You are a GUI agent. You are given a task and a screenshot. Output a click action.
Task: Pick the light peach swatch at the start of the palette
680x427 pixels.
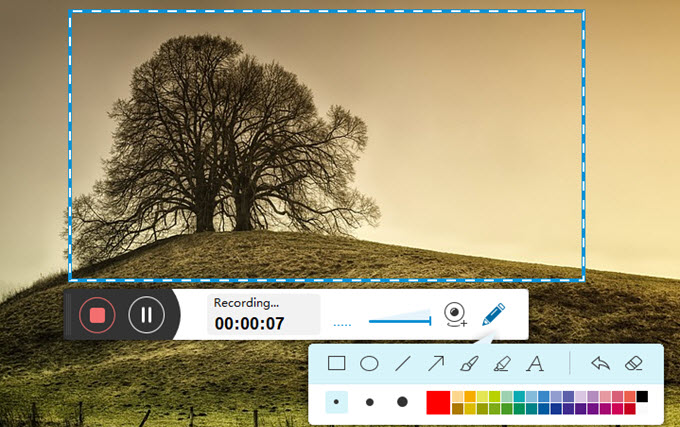(458, 397)
